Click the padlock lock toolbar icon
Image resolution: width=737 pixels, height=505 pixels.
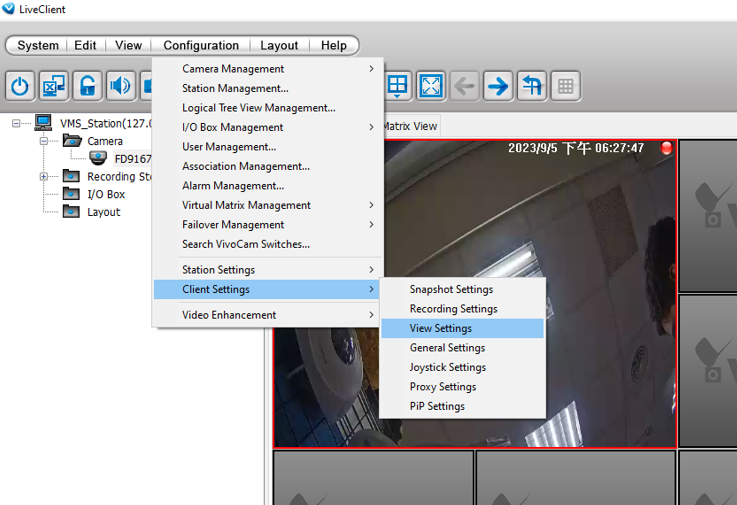tap(87, 86)
